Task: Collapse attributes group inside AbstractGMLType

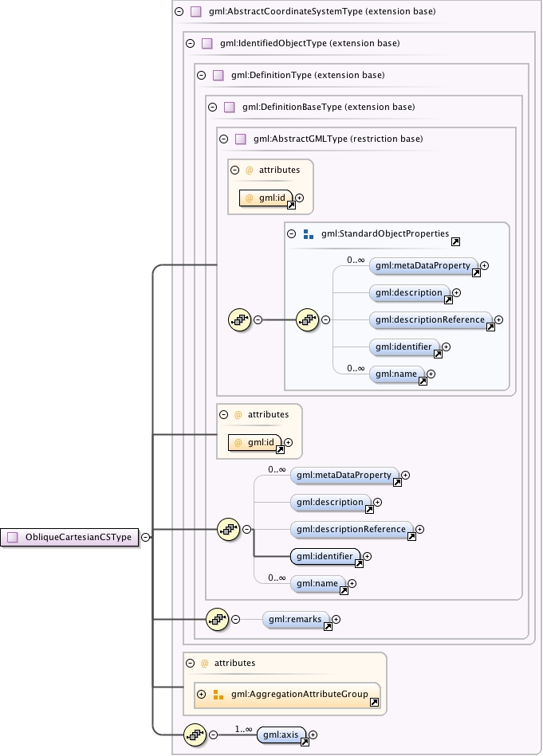Action: 235,170
